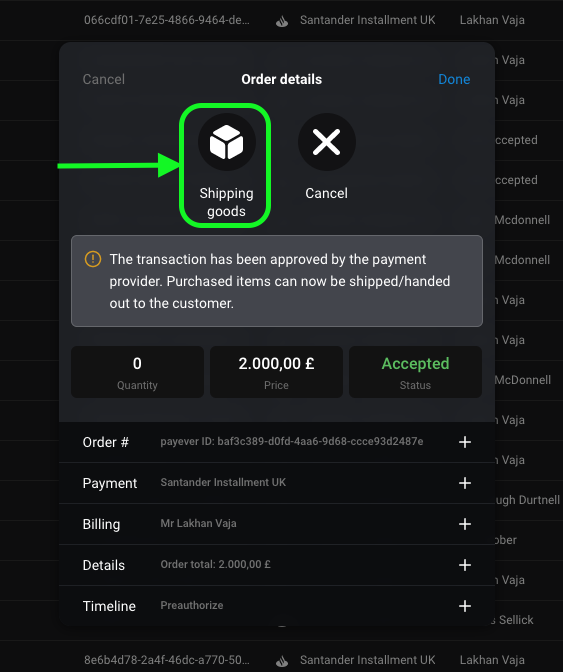Expand the Timeline section plus icon
Image resolution: width=563 pixels, height=672 pixels.
coord(465,606)
